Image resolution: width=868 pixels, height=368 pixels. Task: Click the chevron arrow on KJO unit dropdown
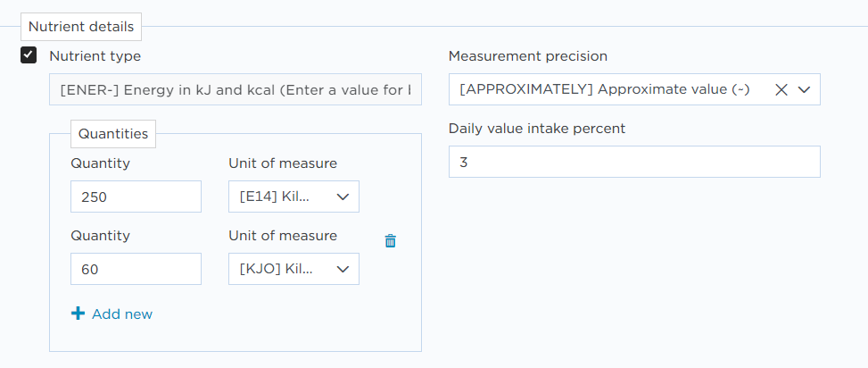coord(343,270)
